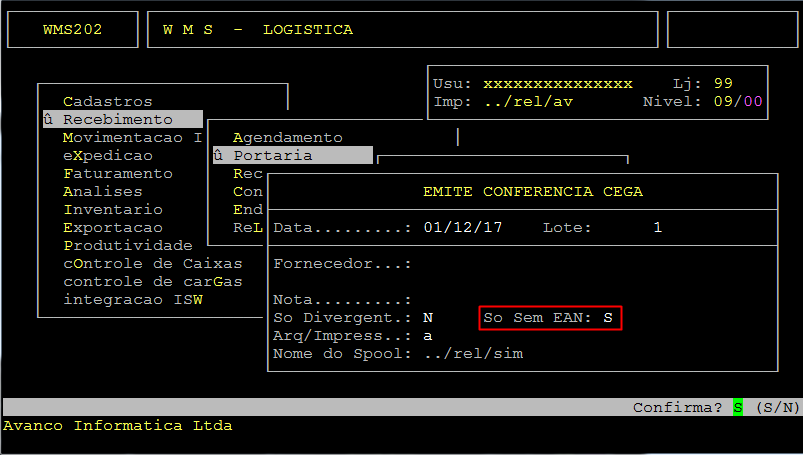
Task: Choose cOntrole de Caixas option
Action: (152, 263)
